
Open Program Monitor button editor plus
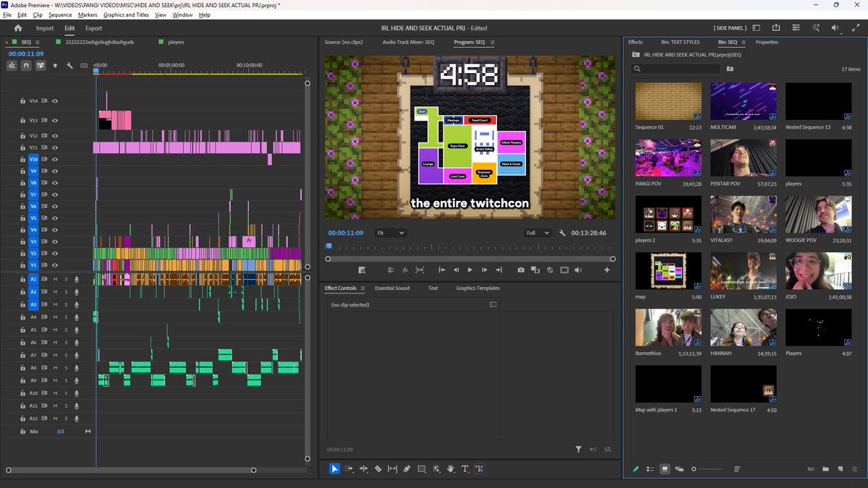point(607,270)
